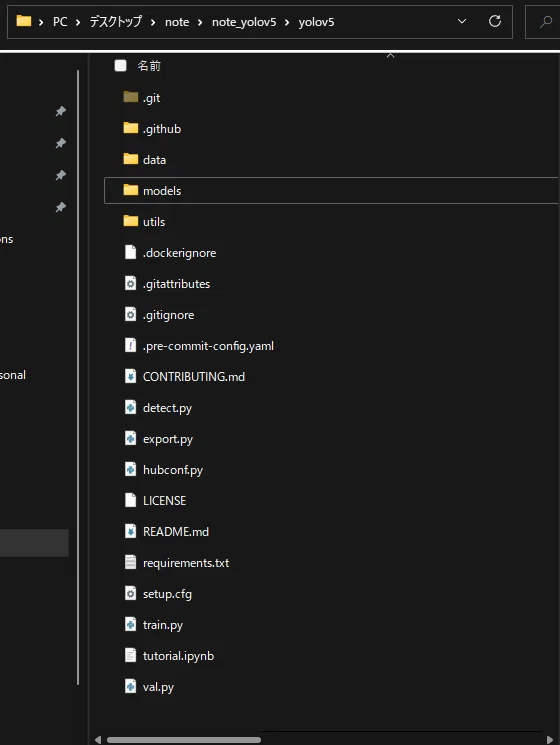Click the models folder icon
Viewport: 560px width, 745px height.
131,190
